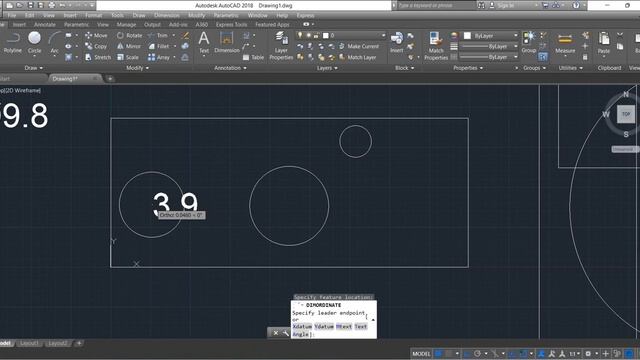Toggle grid display in status bar
This screenshot has height=360, width=640.
(x=439, y=353)
